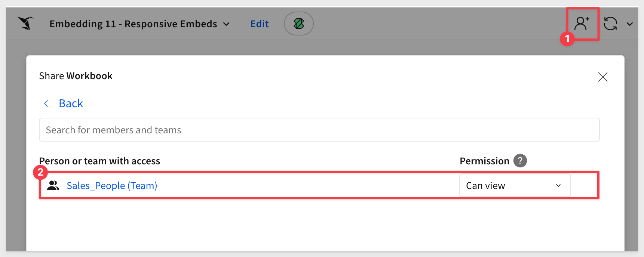This screenshot has width=644, height=257.
Task: Switch to Edit mode
Action: (x=260, y=24)
